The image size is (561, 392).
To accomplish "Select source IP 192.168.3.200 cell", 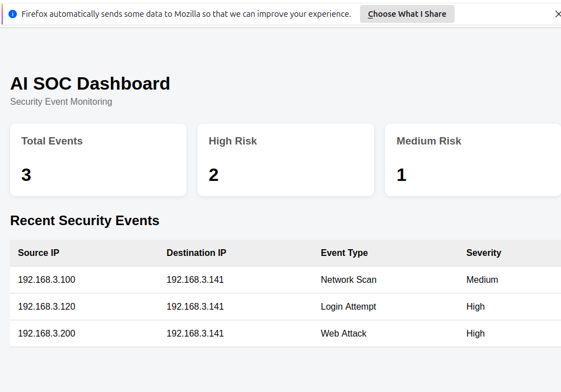I will (x=46, y=333).
